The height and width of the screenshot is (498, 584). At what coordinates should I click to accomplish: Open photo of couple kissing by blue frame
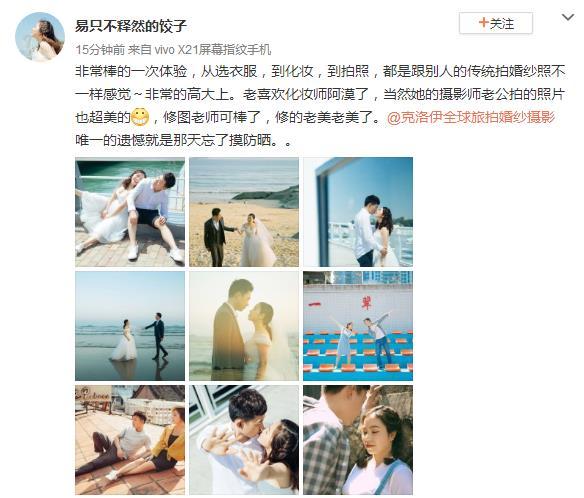pos(358,212)
